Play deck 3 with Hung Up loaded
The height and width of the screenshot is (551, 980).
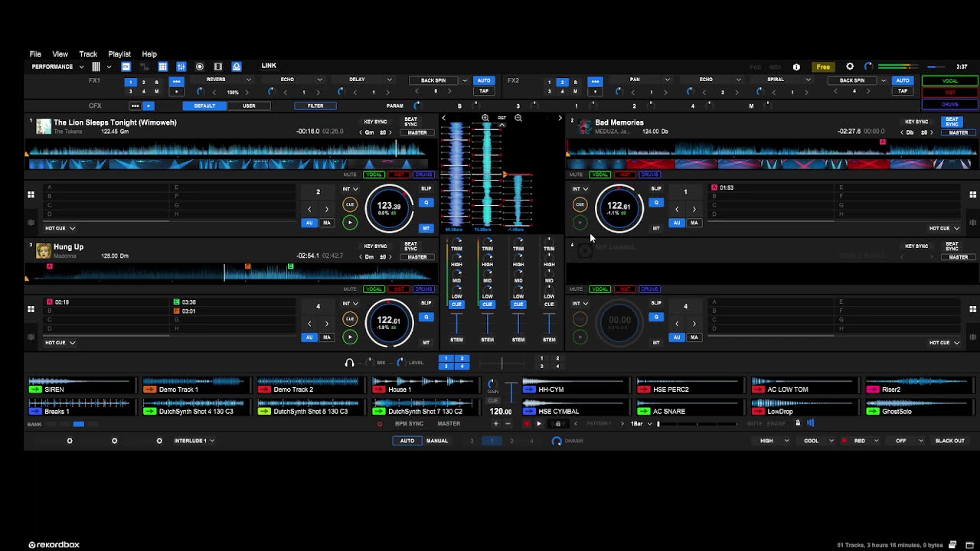(350, 337)
